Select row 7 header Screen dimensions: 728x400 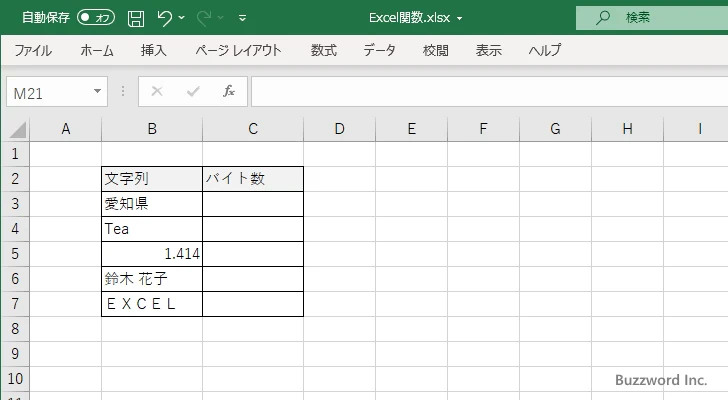click(15, 304)
